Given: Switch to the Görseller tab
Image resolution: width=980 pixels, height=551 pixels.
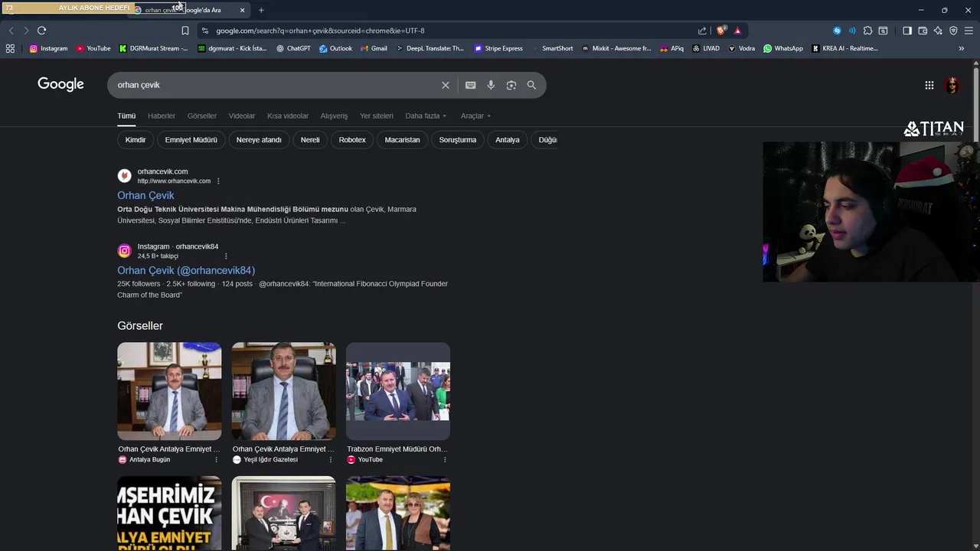Looking at the screenshot, I should (x=202, y=116).
